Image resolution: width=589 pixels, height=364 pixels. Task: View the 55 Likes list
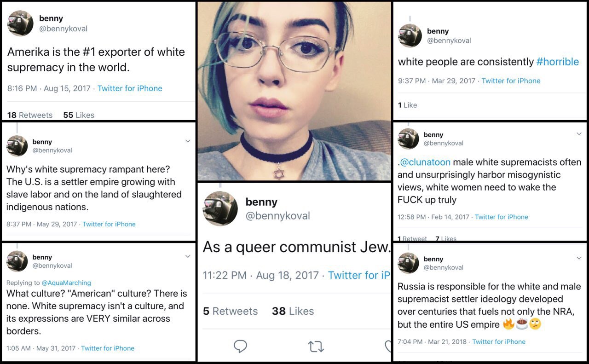[79, 115]
